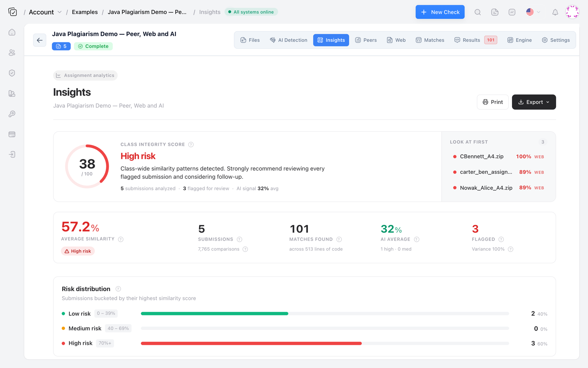Click the Assignment analytics chip

click(x=85, y=75)
